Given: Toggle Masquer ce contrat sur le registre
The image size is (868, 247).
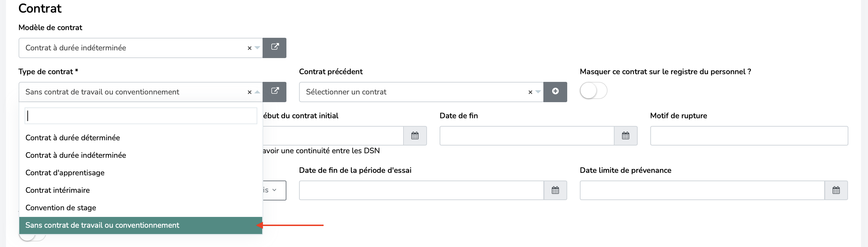Looking at the screenshot, I should click(593, 91).
